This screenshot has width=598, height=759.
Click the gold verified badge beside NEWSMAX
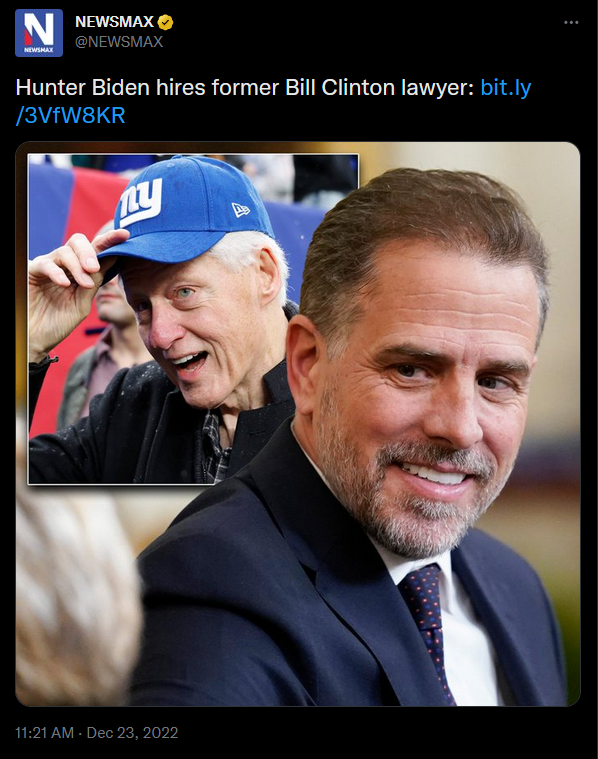click(x=166, y=22)
